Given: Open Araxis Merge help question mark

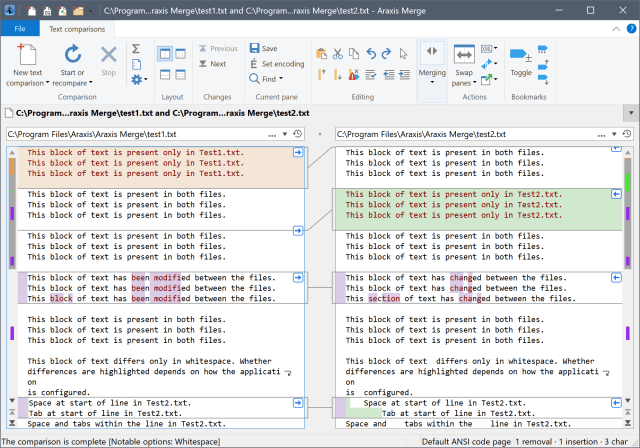Looking at the screenshot, I should click(631, 29).
